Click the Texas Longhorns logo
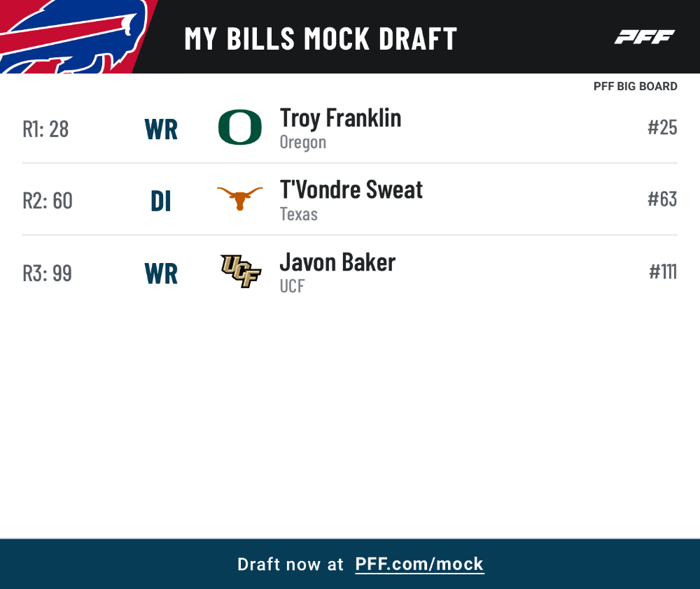 (x=239, y=199)
